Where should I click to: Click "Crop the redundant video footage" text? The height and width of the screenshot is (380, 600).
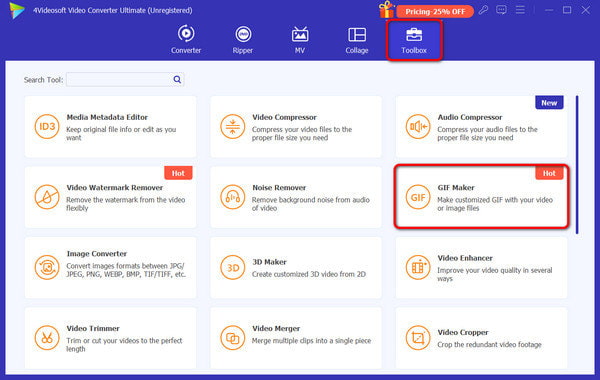point(489,344)
